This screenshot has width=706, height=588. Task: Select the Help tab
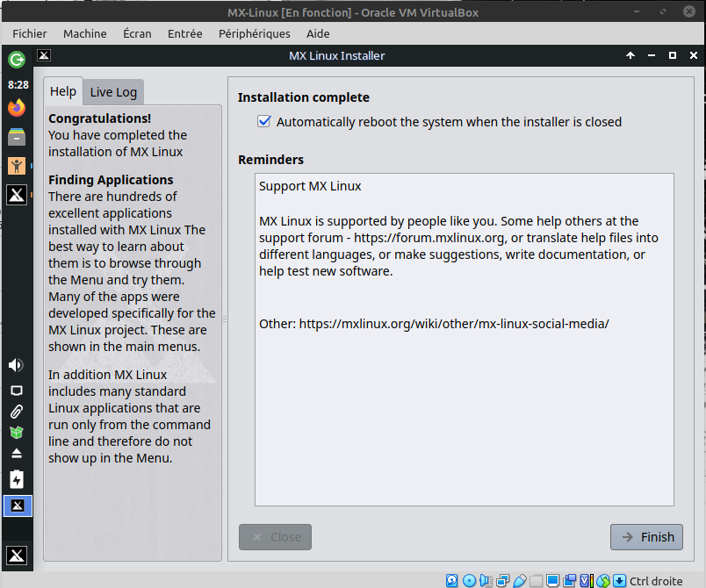click(x=62, y=91)
